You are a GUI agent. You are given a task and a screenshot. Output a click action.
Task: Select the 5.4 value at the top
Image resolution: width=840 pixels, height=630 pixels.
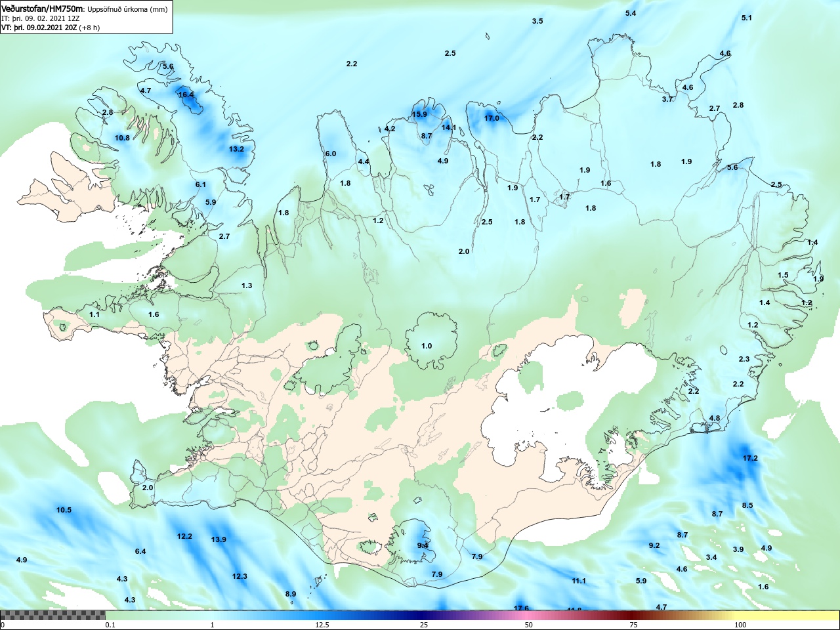pyautogui.click(x=631, y=13)
